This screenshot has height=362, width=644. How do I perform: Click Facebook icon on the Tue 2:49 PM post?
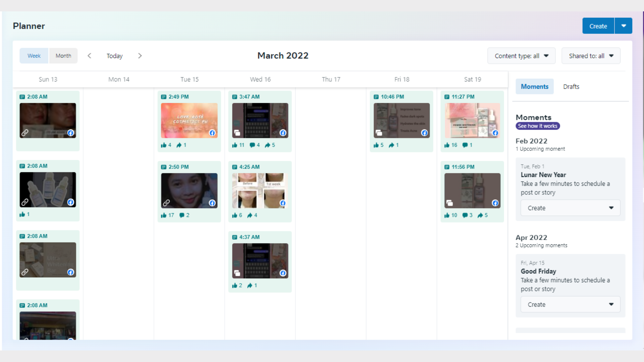coord(212,133)
